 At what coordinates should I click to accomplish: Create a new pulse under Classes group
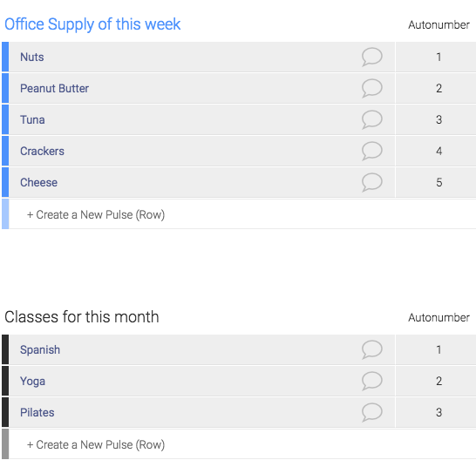(96, 444)
